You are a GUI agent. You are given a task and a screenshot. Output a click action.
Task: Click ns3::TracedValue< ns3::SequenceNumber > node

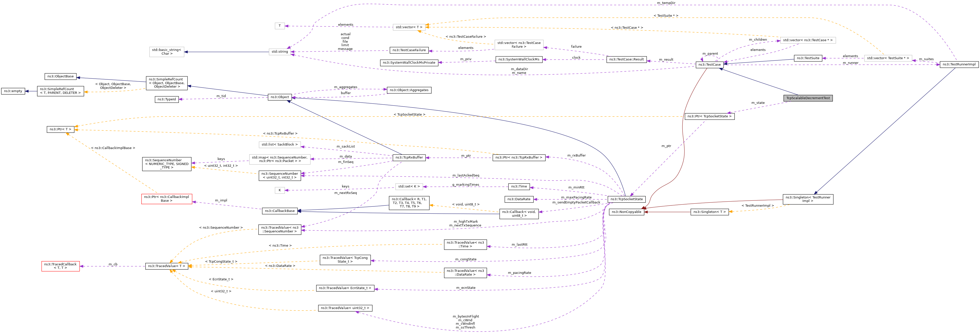(x=280, y=230)
